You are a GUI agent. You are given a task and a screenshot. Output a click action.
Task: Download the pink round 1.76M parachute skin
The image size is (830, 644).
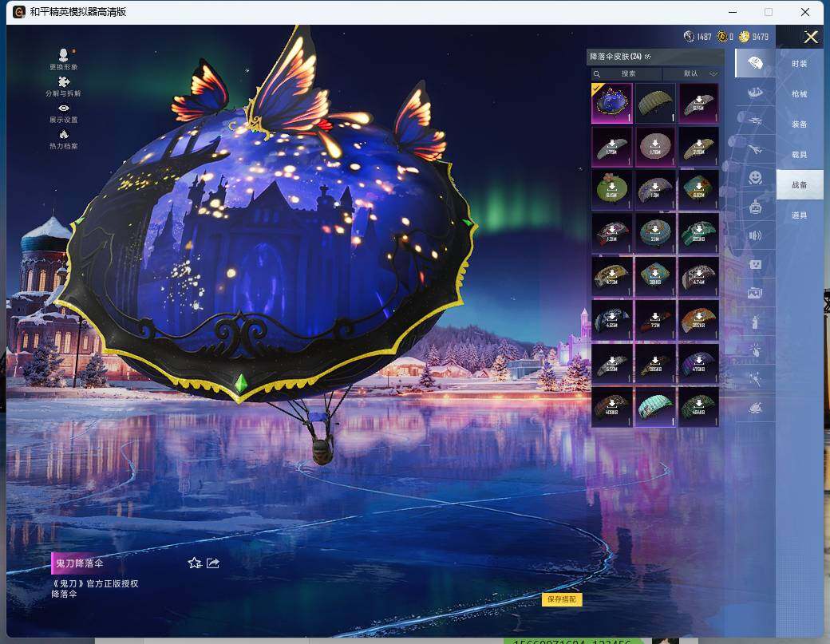[655, 147]
